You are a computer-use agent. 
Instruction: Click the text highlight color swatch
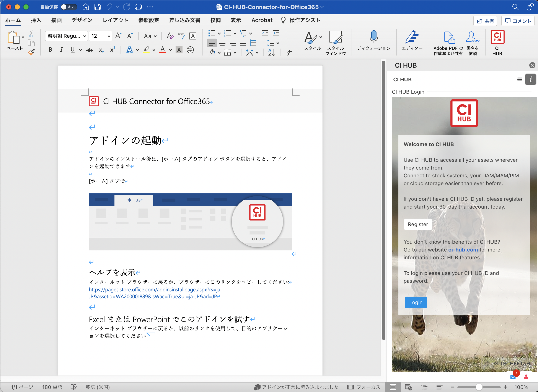coord(146,50)
